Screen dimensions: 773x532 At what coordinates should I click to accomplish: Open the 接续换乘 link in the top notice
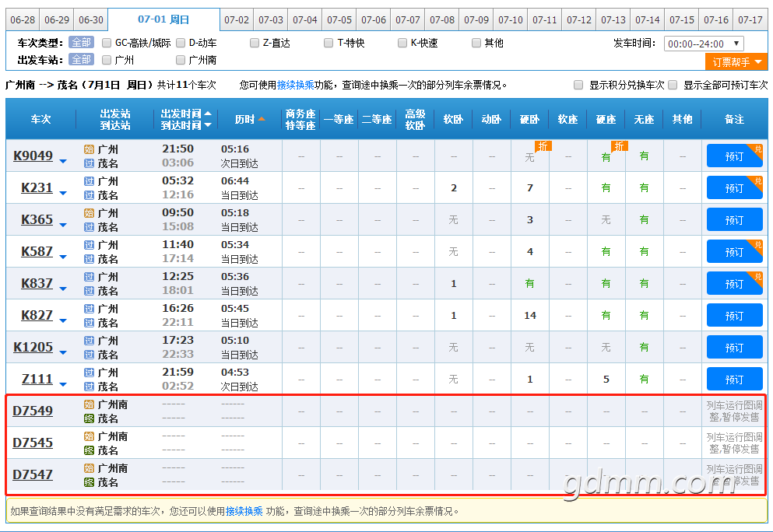click(295, 86)
